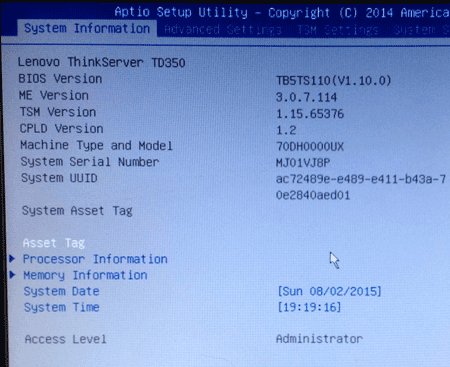The image size is (450, 367).
Task: Select the highlighted Asset Tag entry
Action: (54, 243)
